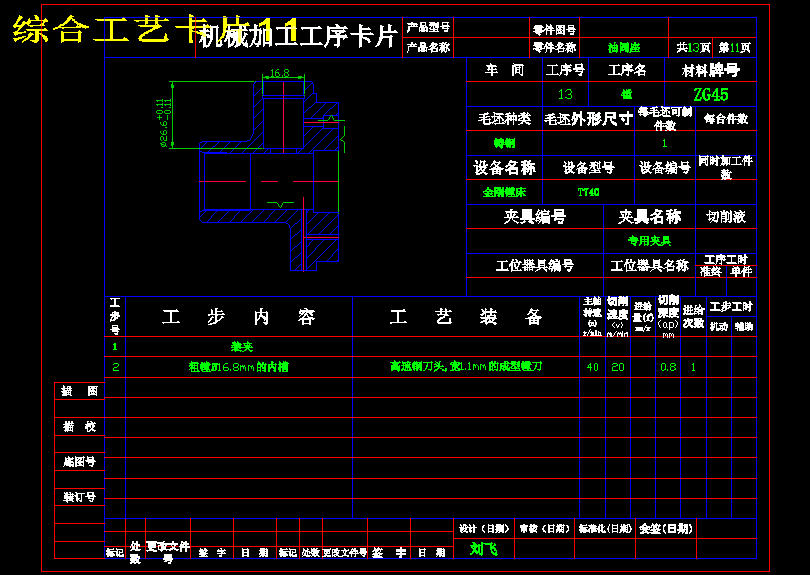Select process number value 13
This screenshot has height=575, width=810.
(565, 94)
